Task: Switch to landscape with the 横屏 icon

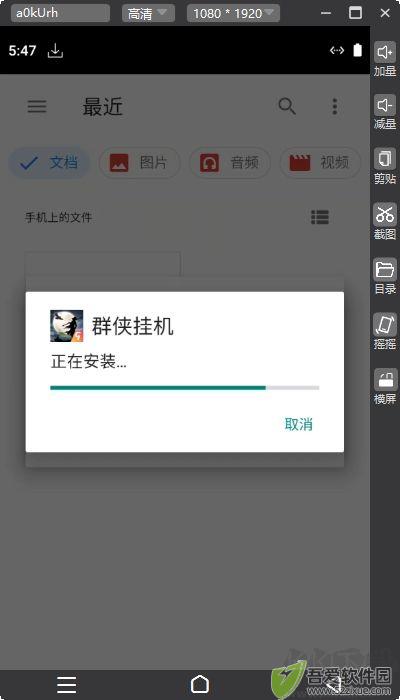Action: pos(384,379)
